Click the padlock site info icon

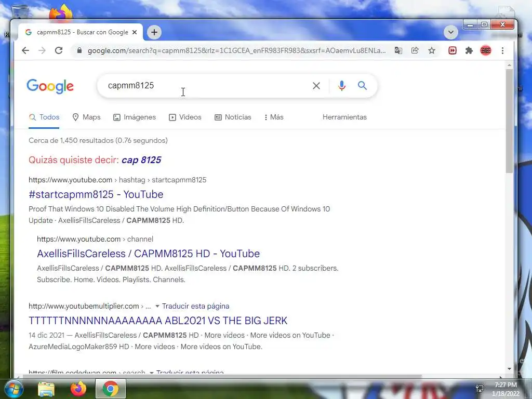[79, 50]
